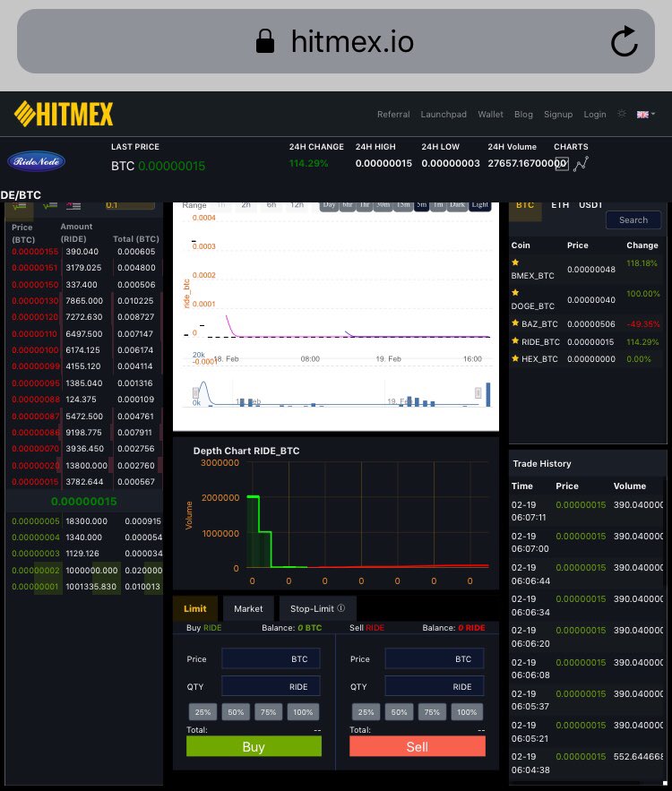Switch chart theme to Light

point(479,206)
